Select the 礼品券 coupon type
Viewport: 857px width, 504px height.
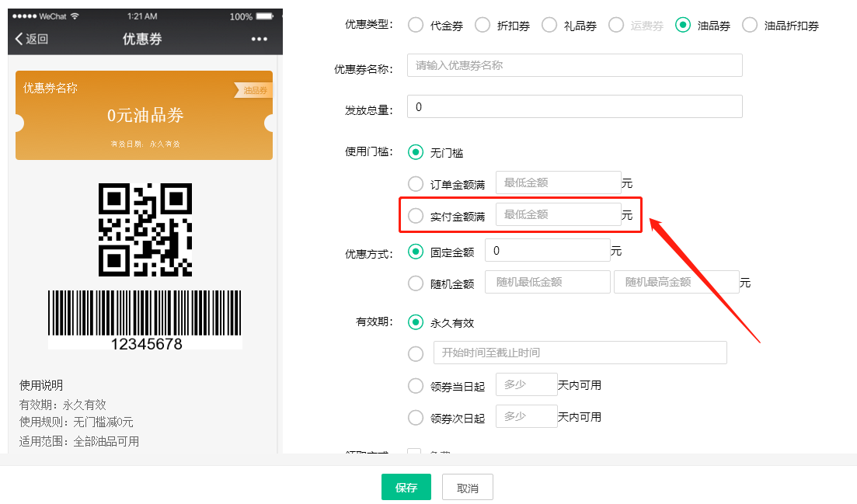click(549, 25)
